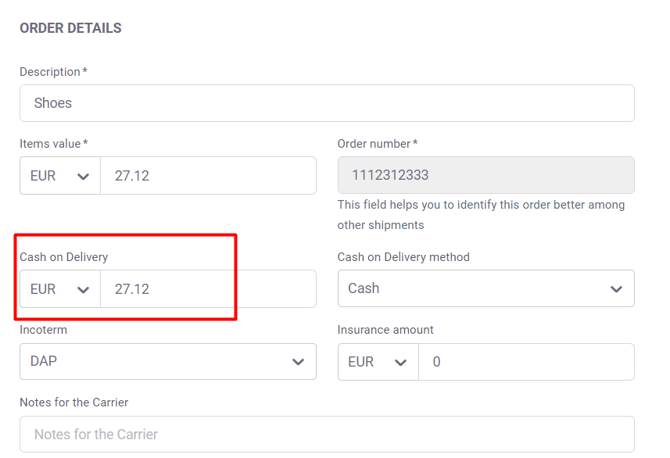
Task: Click the Order number help text
Action: 481,214
